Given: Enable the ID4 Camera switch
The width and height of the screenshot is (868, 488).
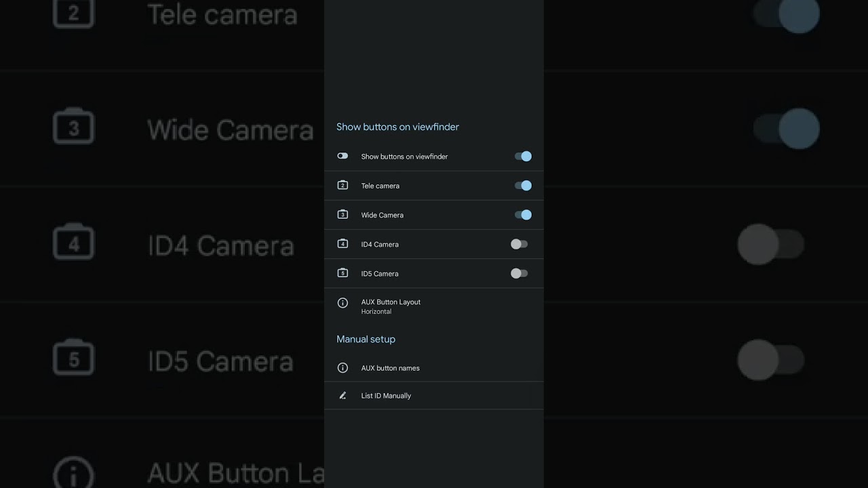Looking at the screenshot, I should coord(519,244).
